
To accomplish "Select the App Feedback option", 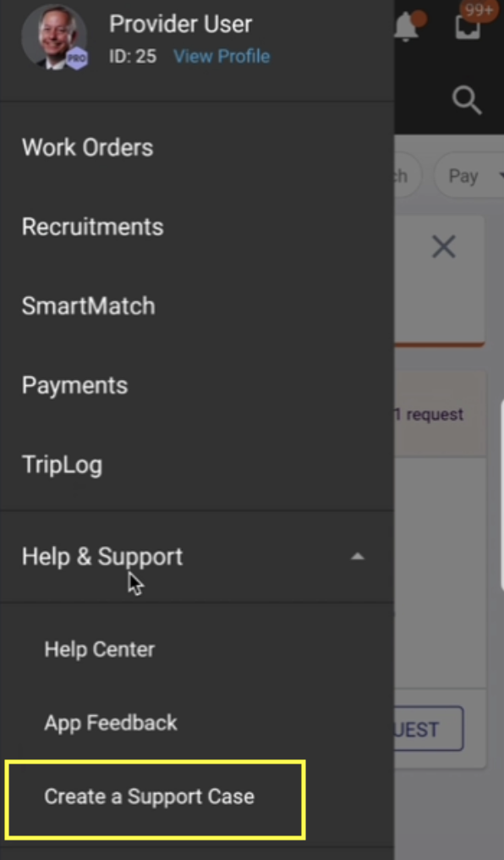I will click(x=110, y=723).
